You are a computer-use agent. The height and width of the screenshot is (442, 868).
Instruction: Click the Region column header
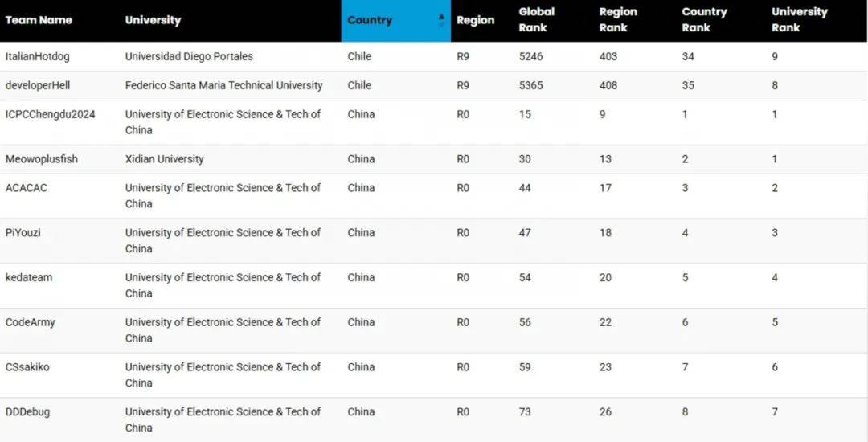click(x=475, y=20)
